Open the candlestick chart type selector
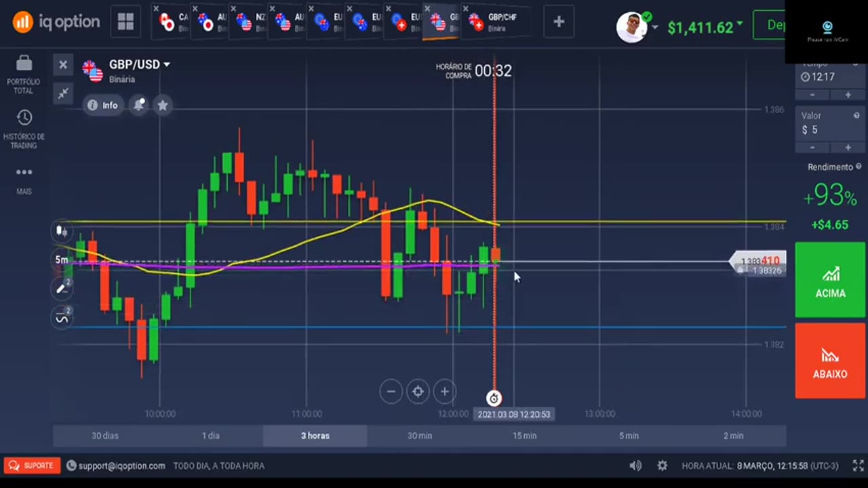The height and width of the screenshot is (488, 868). click(x=62, y=231)
